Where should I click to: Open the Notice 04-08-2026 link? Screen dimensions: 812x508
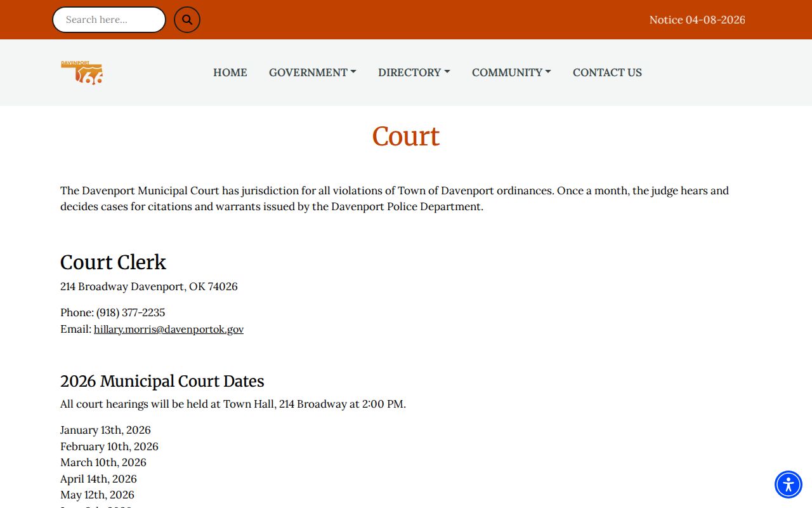tap(697, 20)
